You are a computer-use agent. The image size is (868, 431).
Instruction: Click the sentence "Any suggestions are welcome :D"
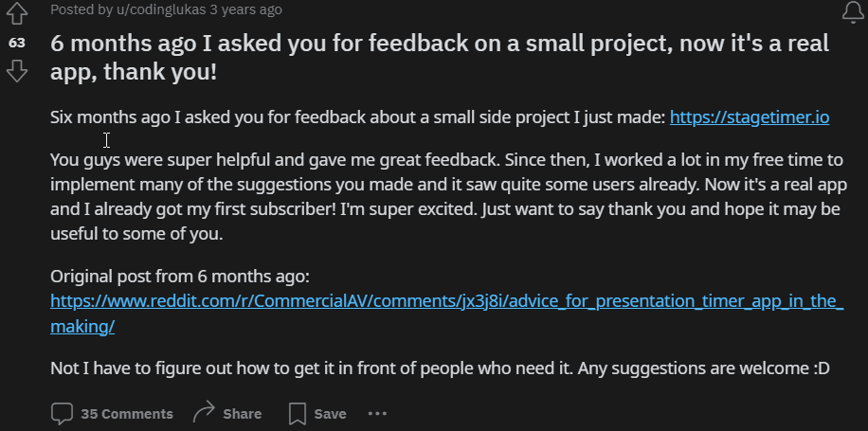(703, 368)
